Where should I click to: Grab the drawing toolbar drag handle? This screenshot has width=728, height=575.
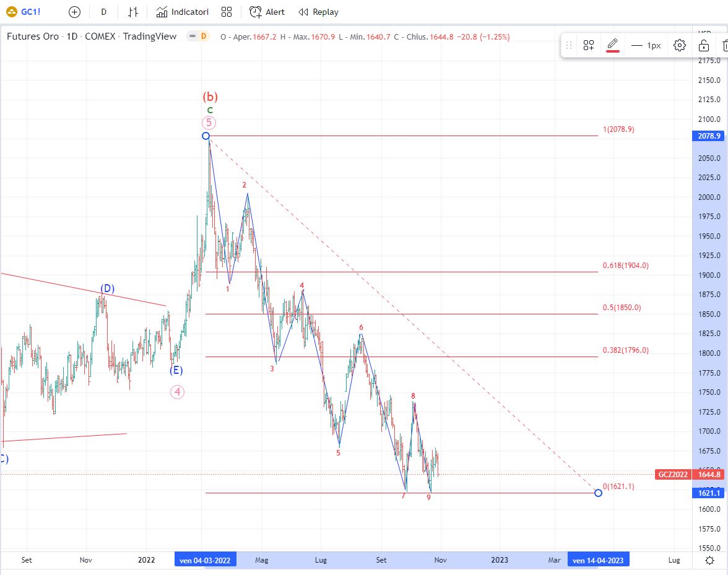pos(569,45)
